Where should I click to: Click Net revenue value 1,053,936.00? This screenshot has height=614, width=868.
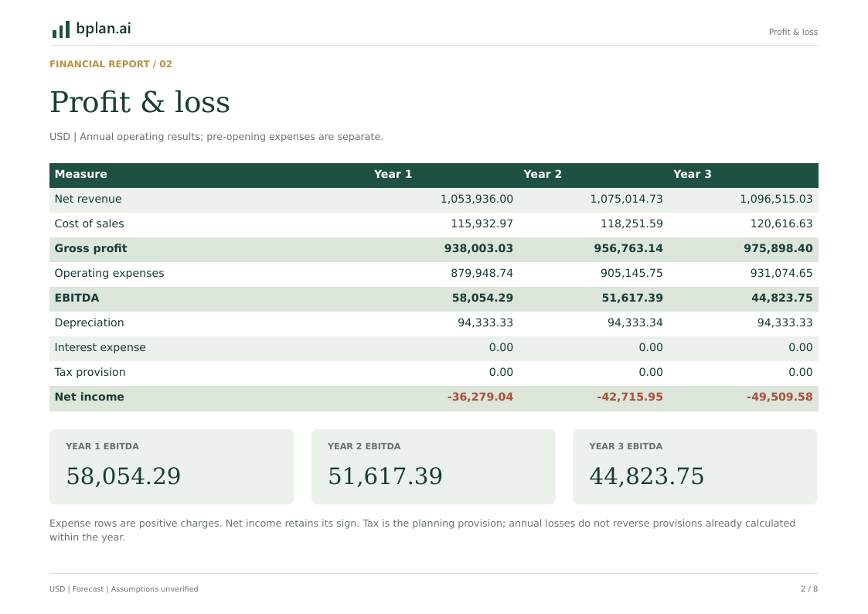[x=477, y=200]
